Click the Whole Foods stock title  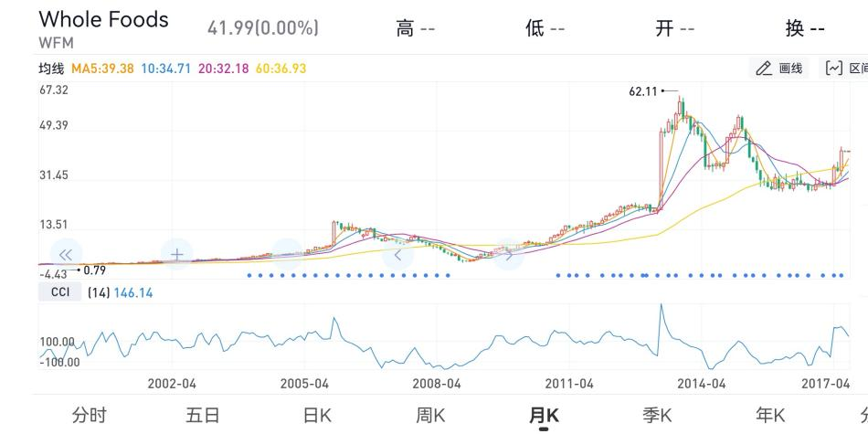tap(103, 20)
